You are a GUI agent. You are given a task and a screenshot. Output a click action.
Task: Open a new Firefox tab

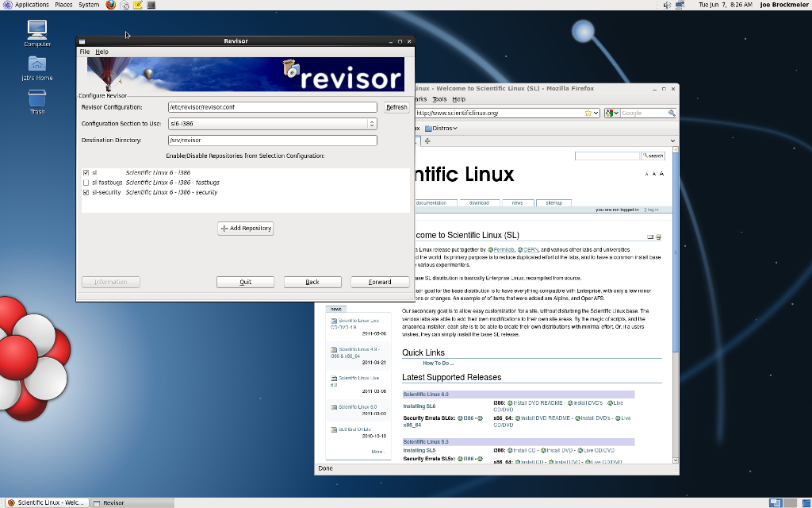428,140
